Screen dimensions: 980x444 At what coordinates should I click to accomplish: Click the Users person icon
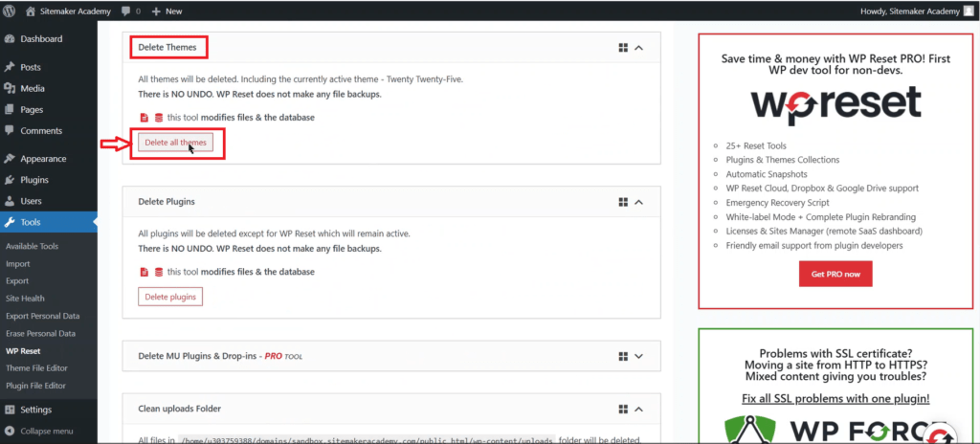tap(10, 201)
